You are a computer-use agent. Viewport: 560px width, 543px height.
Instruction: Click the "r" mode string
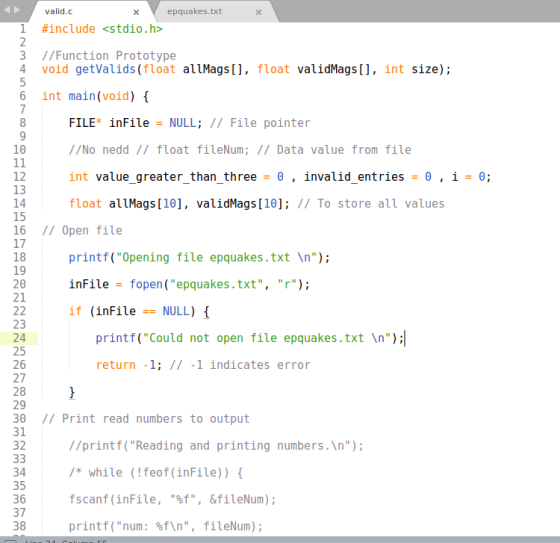pos(287,284)
